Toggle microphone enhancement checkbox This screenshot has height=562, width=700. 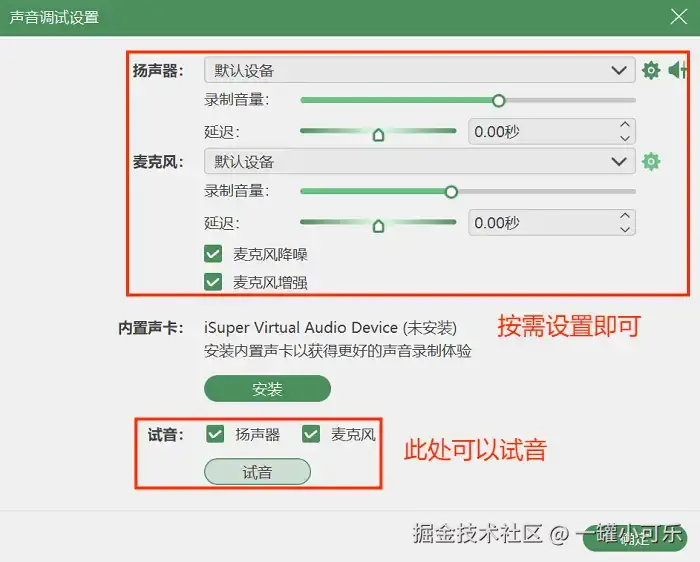tap(213, 282)
